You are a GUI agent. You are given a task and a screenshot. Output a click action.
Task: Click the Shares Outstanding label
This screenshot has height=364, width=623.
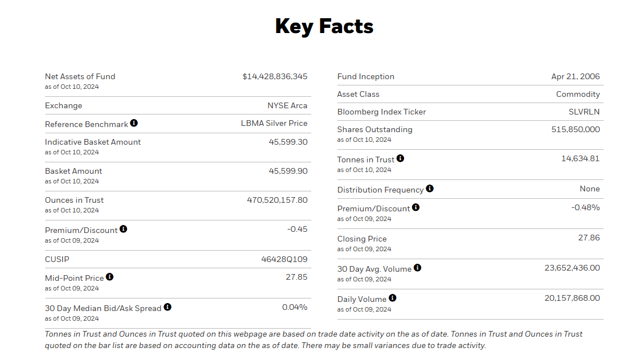pos(374,129)
